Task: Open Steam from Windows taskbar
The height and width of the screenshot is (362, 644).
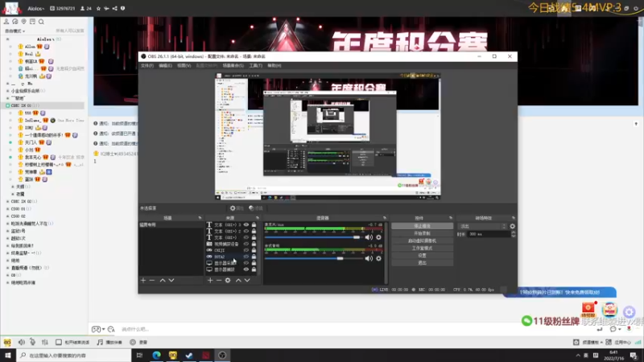Action: 189,355
